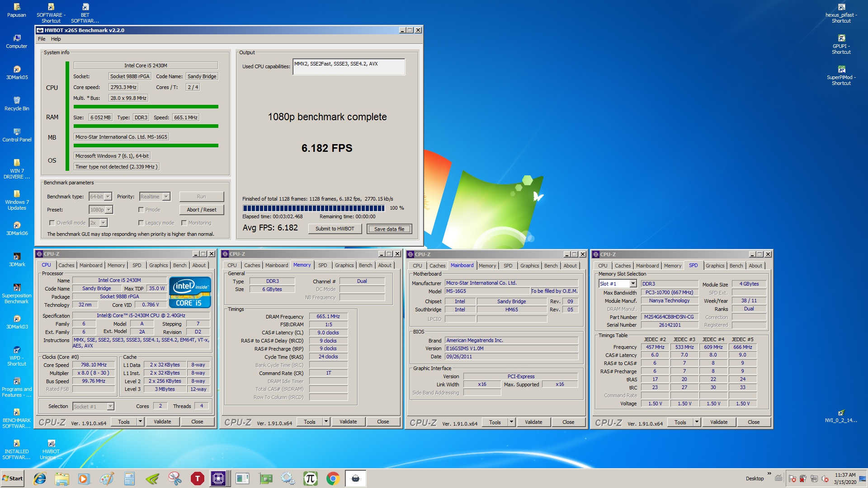Open the Superposition Benchmark shortcut
868x488 pixels.
[17, 293]
